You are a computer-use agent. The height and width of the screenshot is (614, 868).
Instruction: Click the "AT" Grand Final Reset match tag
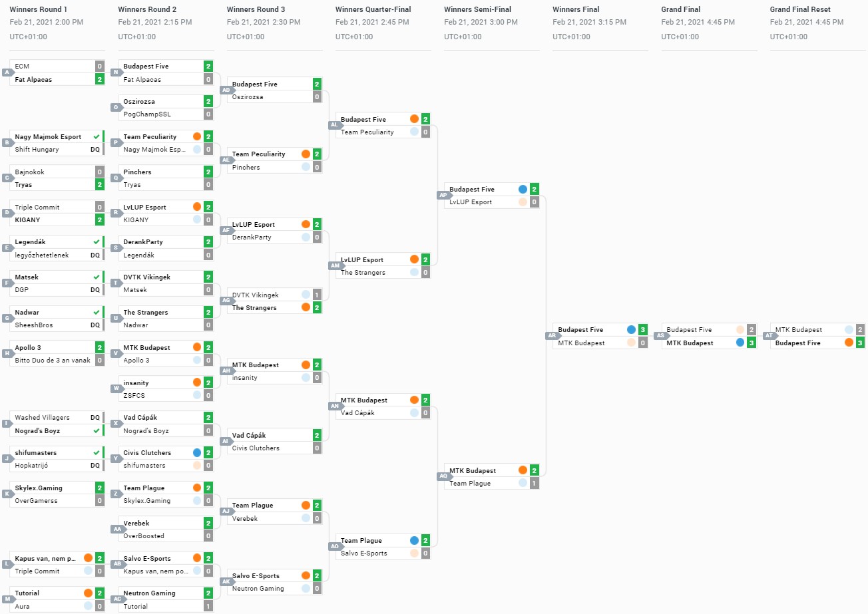coord(769,336)
